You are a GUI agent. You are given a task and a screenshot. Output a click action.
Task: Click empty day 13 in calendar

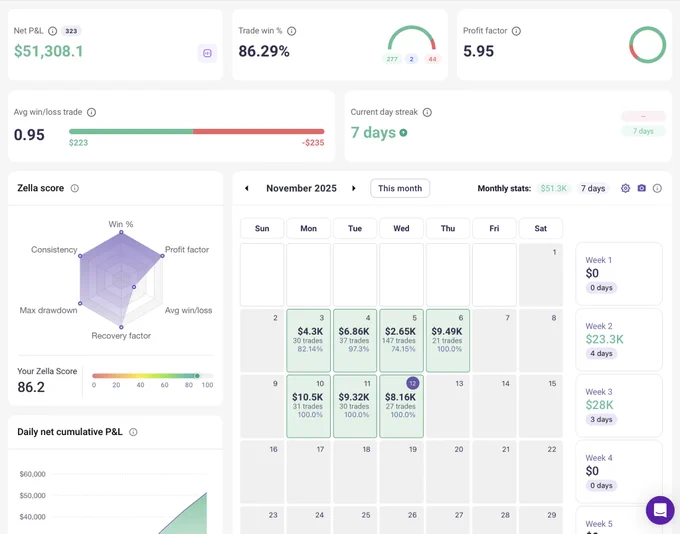pyautogui.click(x=448, y=406)
